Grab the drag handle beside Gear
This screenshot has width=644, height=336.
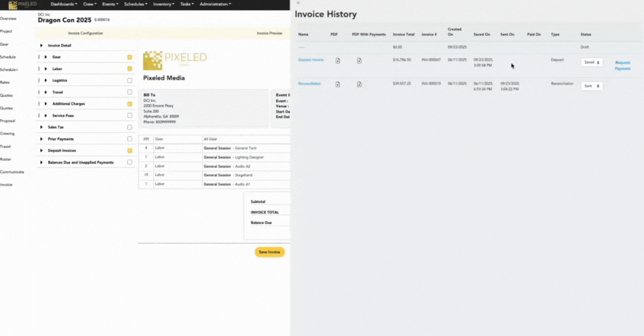(x=40, y=57)
